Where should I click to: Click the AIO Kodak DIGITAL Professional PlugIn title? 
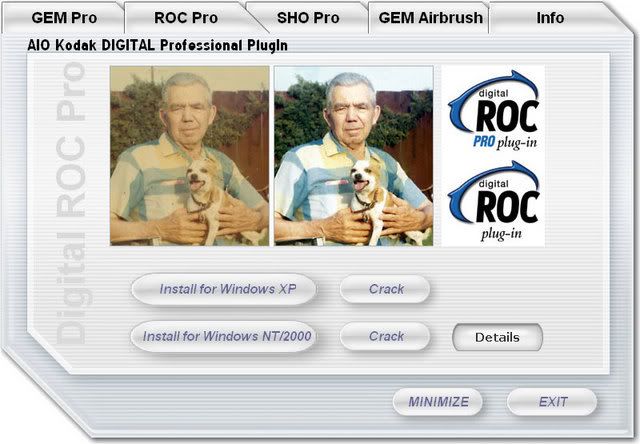157,45
